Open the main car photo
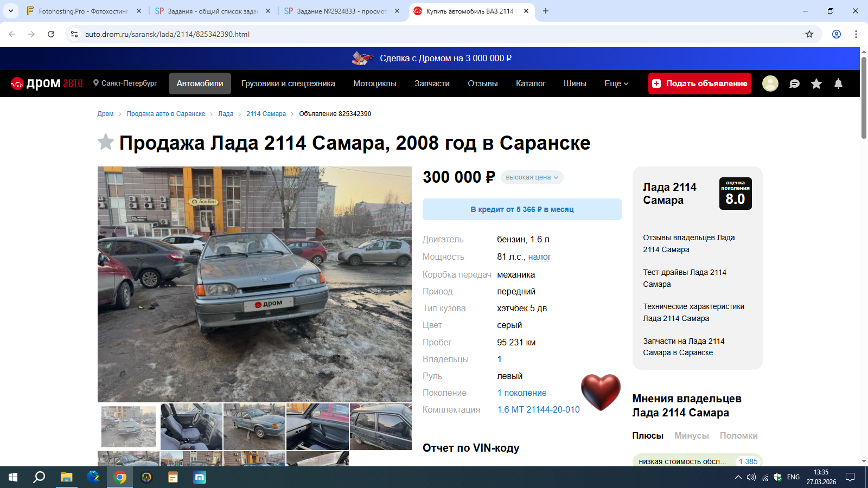 (254, 284)
